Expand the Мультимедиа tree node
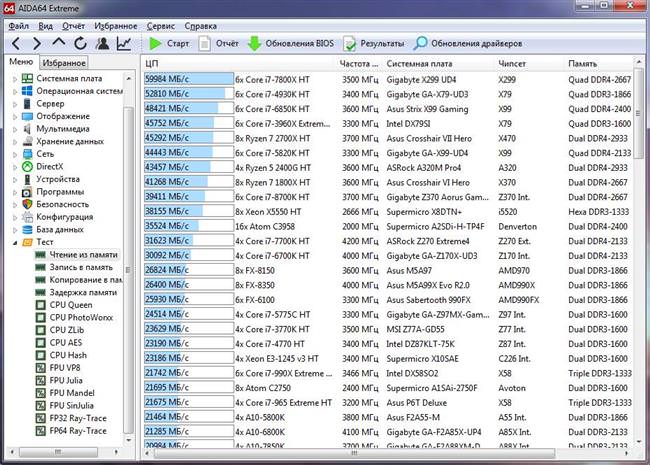Image resolution: width=650 pixels, height=465 pixels. click(x=15, y=129)
